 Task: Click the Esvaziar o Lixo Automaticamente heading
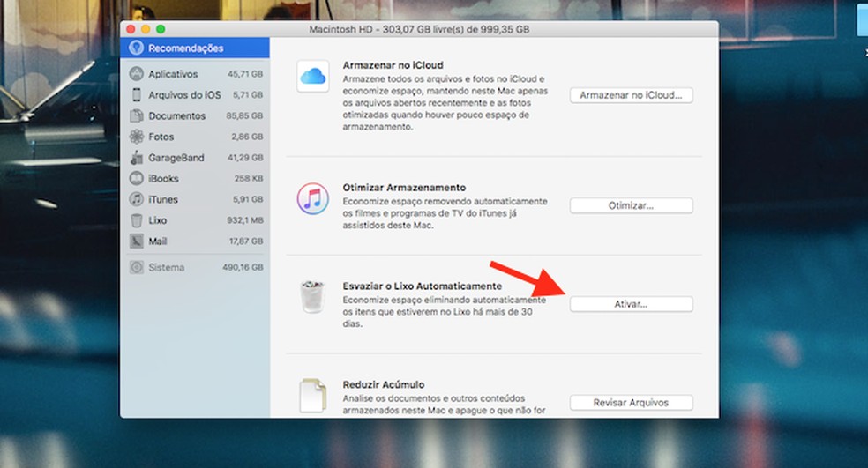423,286
